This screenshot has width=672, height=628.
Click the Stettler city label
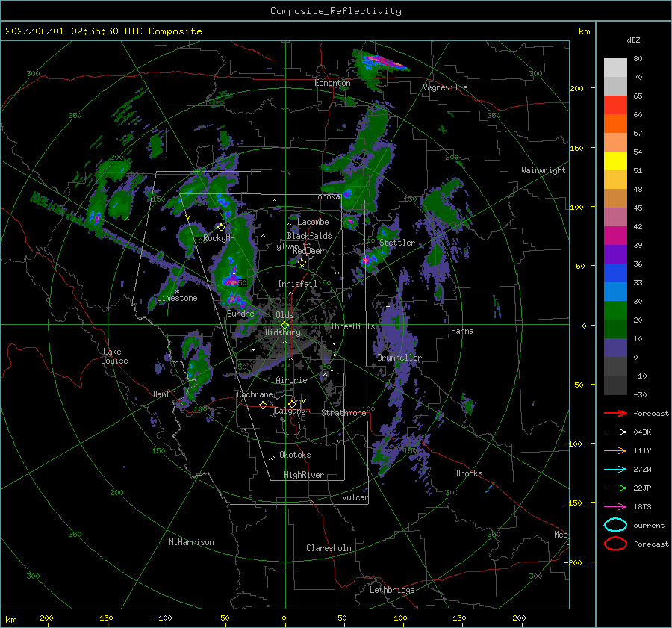coord(397,243)
